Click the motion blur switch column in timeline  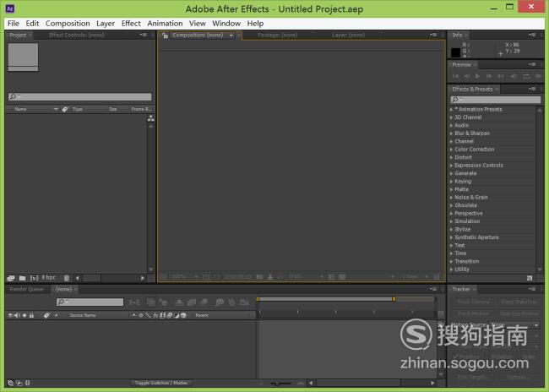click(170, 315)
